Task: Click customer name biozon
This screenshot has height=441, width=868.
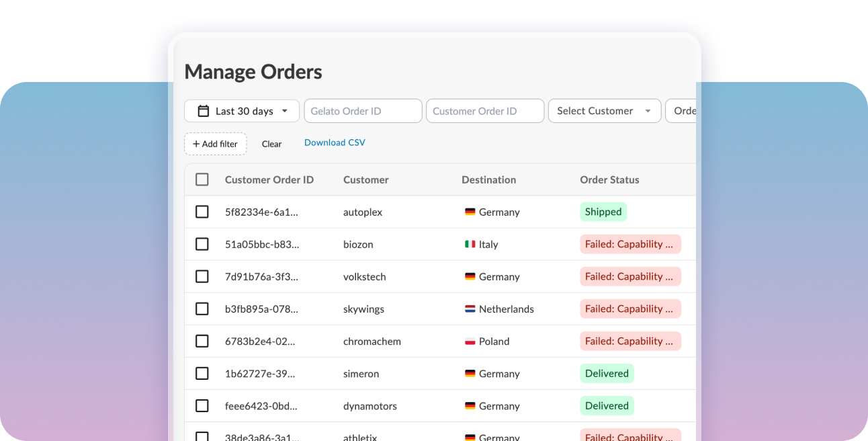Action: [x=358, y=244]
